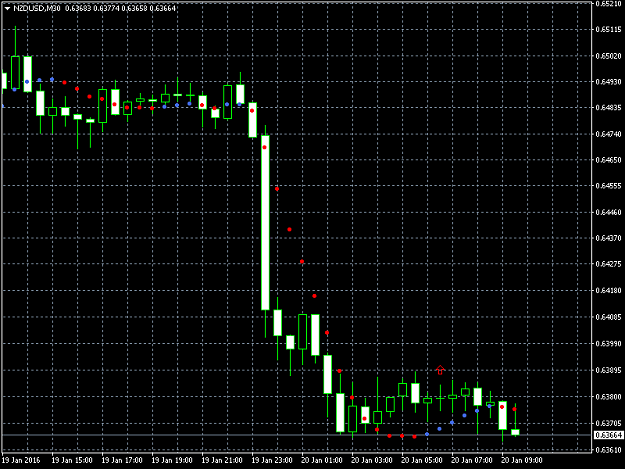
Task: Click the 0.63705 price scale label
Action: [608, 423]
